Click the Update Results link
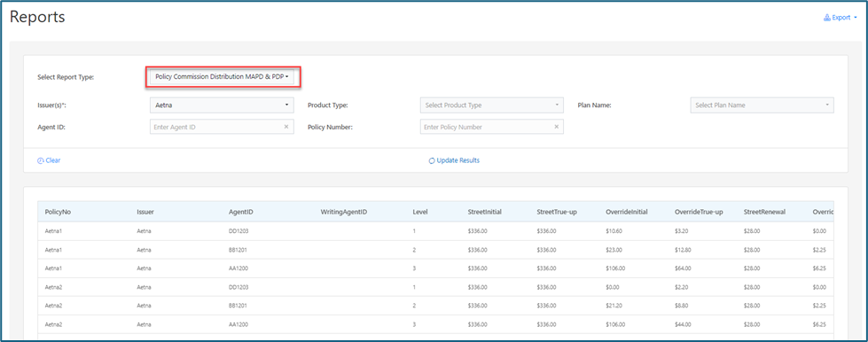Image resolution: width=868 pixels, height=342 pixels. [457, 160]
